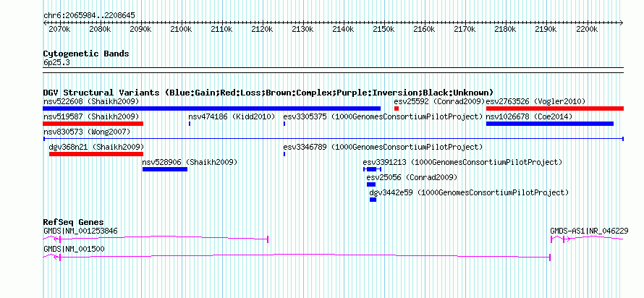This screenshot has height=298, width=644.
Task: Open the GMDS-AS1|NR_046229 gene label
Action: (589, 231)
